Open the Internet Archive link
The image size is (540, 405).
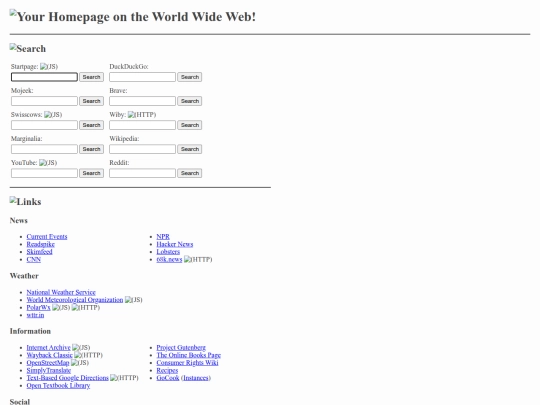(x=49, y=347)
